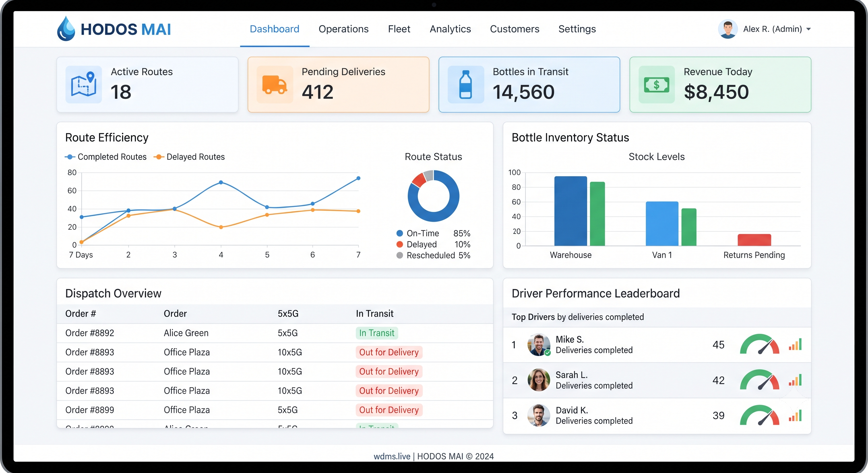Image resolution: width=868 pixels, height=473 pixels.
Task: Click Out for Delivery badge for Order #8899
Action: [389, 410]
